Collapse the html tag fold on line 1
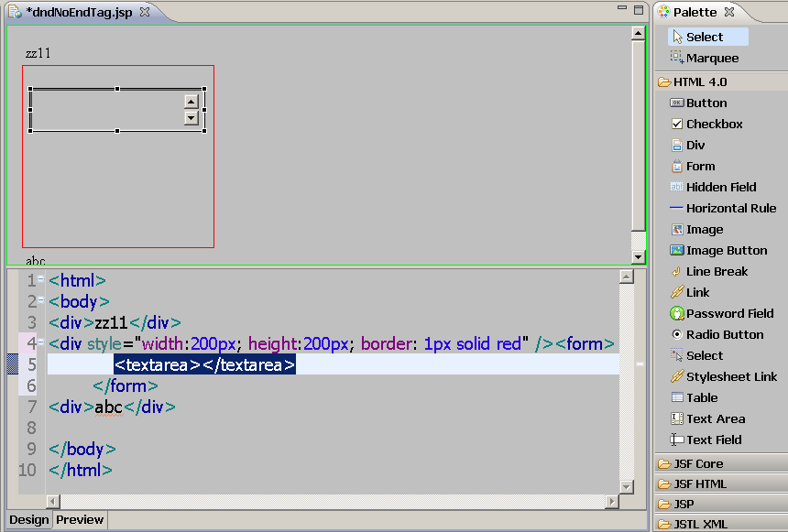This screenshot has height=532, width=788. [41, 278]
